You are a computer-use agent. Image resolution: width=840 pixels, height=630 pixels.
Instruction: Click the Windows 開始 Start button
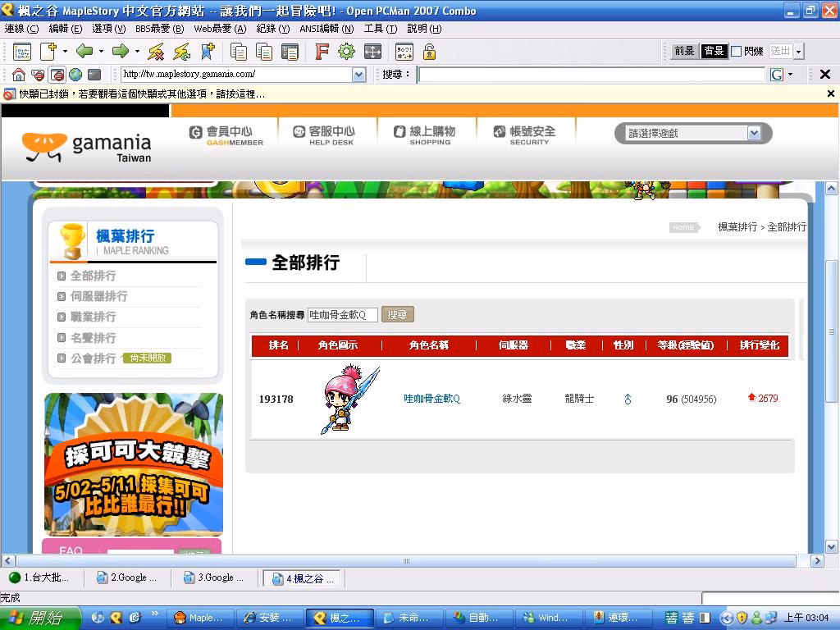[41, 618]
